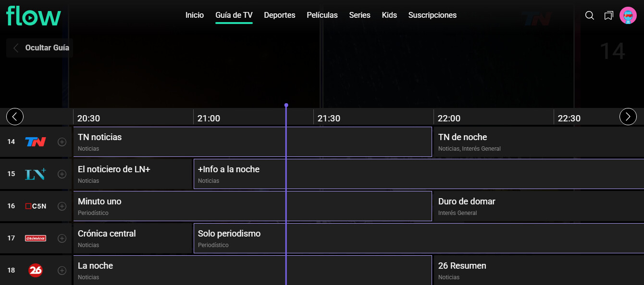Screen dimensions: 644x285
Task: Go to previous time slots in guide
Action: coord(15,116)
